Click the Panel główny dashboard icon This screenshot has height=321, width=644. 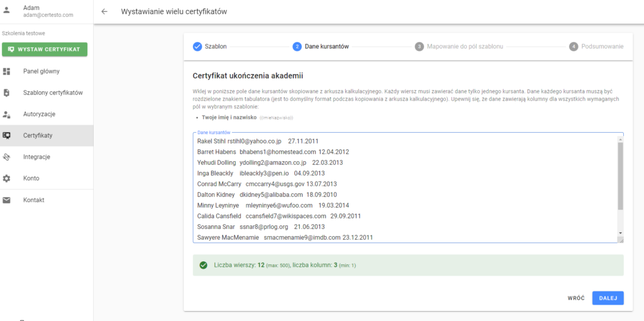[x=6, y=72]
